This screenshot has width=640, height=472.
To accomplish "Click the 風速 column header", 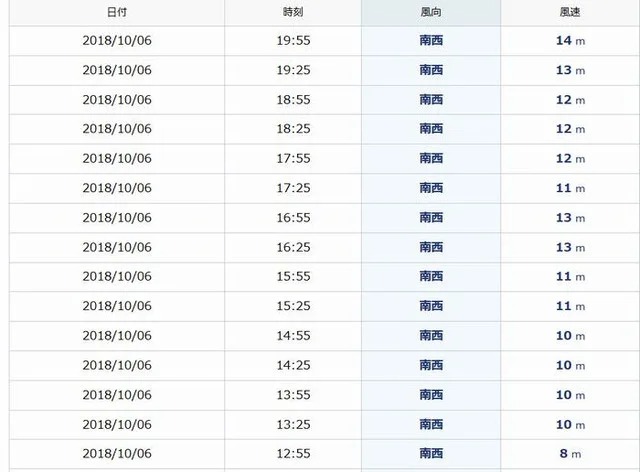I will click(x=570, y=12).
